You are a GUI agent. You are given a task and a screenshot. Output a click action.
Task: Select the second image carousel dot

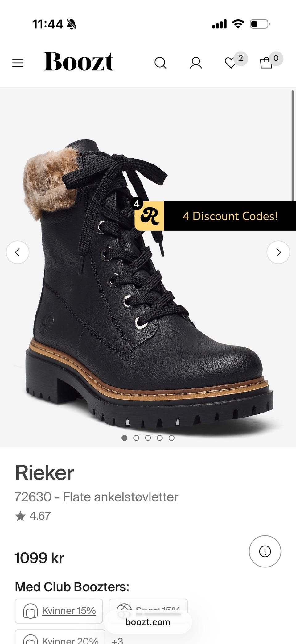[136, 438]
